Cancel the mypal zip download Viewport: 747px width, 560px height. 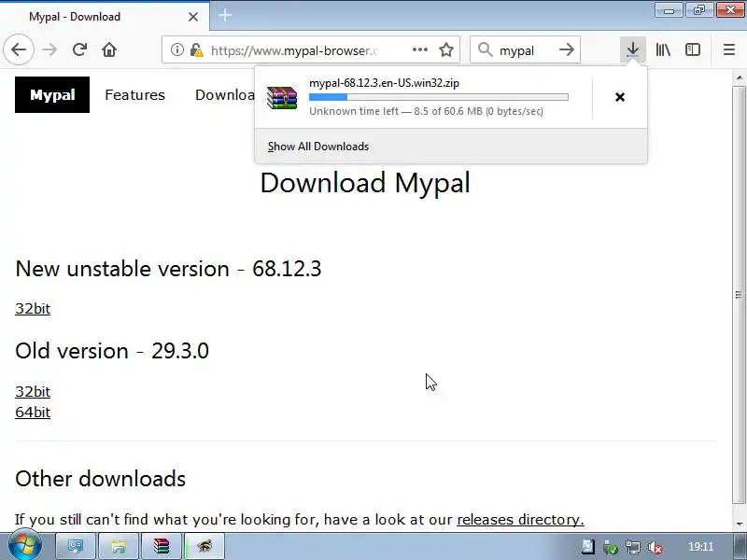[x=620, y=97]
